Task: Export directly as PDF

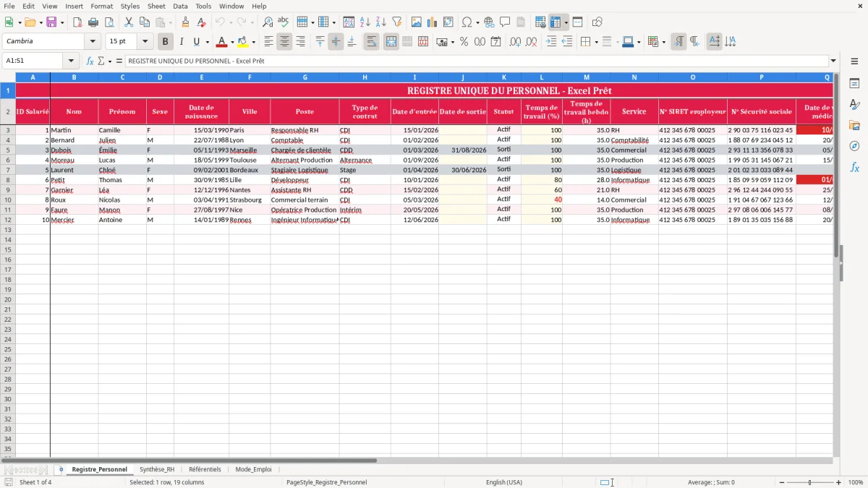Action: coord(77,22)
